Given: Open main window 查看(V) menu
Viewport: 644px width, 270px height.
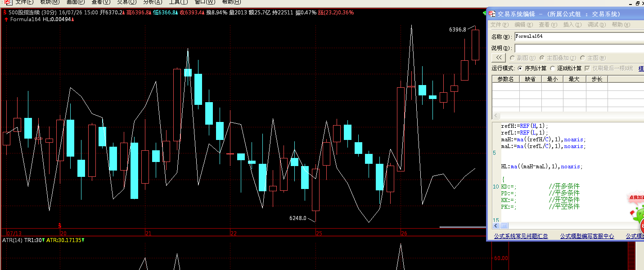Looking at the screenshot, I should click(101, 2).
